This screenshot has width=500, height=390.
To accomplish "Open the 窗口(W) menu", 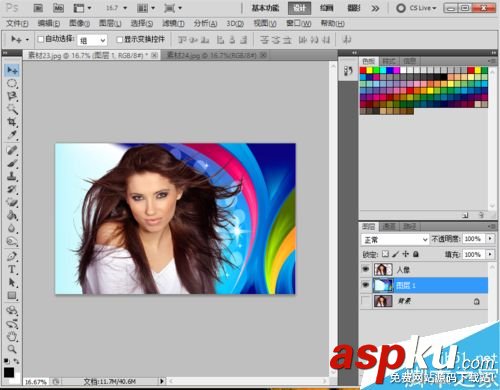I will (x=299, y=23).
